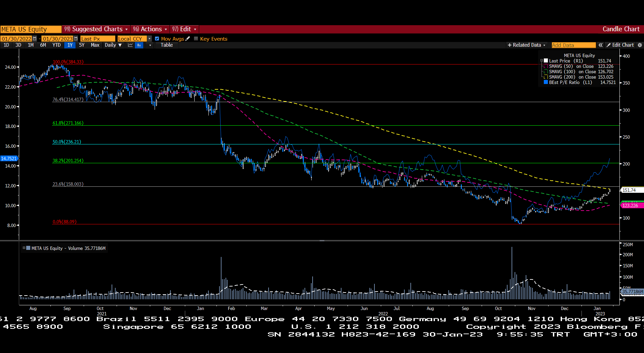This screenshot has width=644, height=353.
Task: Click the panel divider handle above volume
Action: (322, 241)
